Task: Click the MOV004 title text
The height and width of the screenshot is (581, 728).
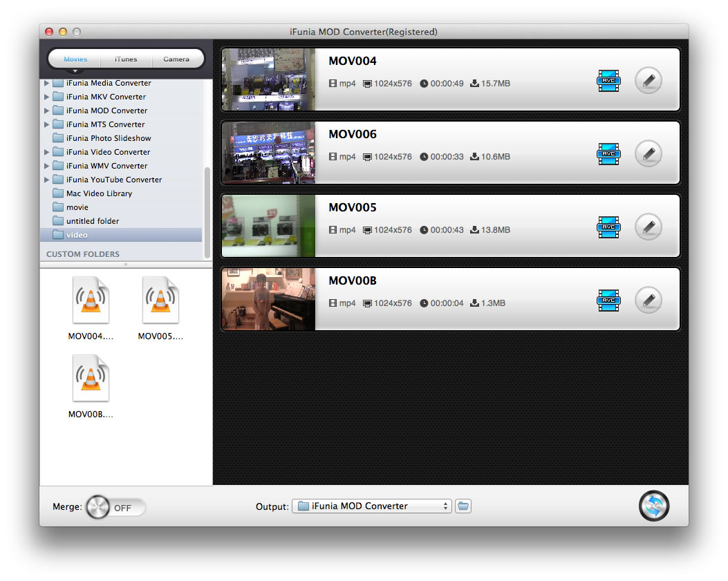Action: (x=353, y=61)
